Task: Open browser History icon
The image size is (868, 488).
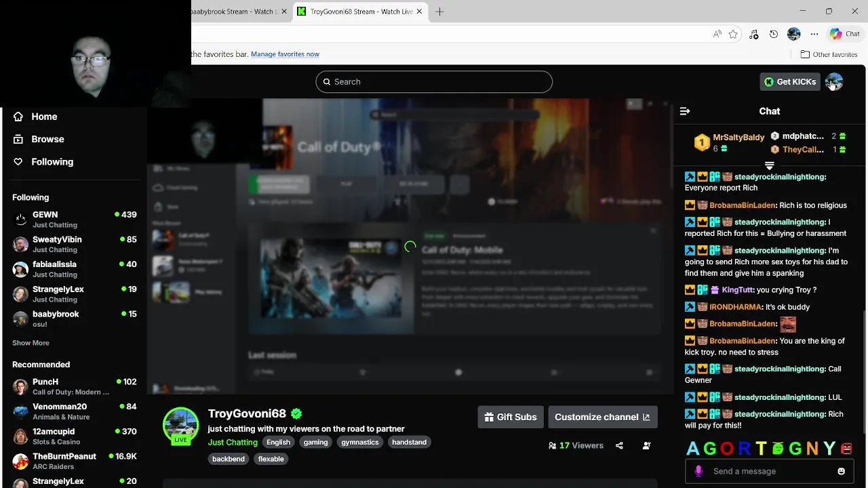Action: point(774,34)
